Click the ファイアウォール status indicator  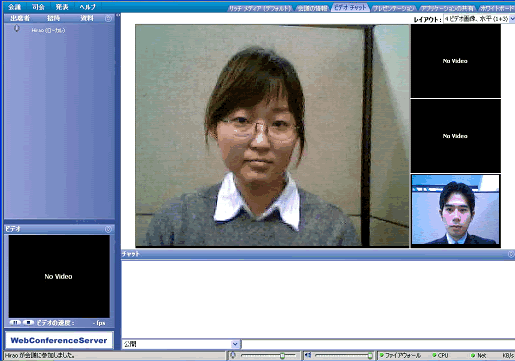point(401,356)
